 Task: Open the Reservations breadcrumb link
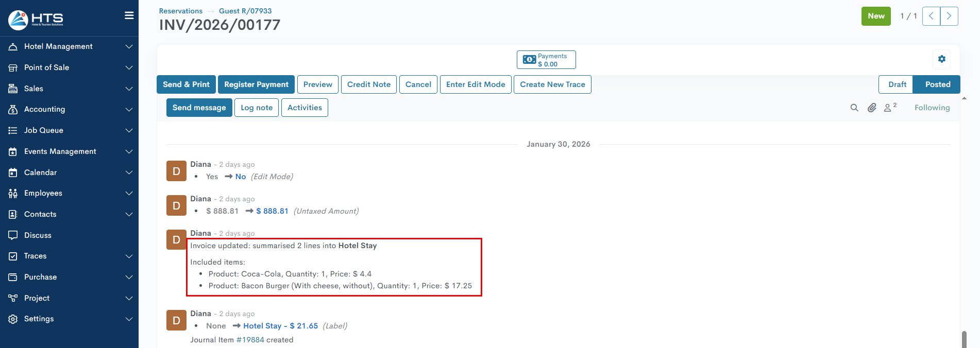[180, 11]
